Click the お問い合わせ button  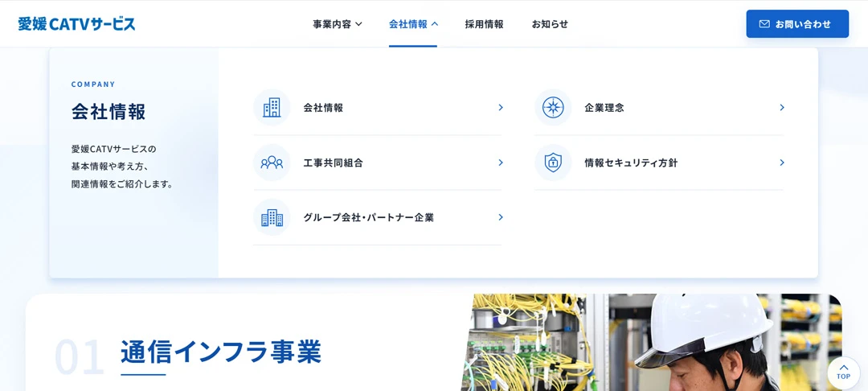(797, 24)
